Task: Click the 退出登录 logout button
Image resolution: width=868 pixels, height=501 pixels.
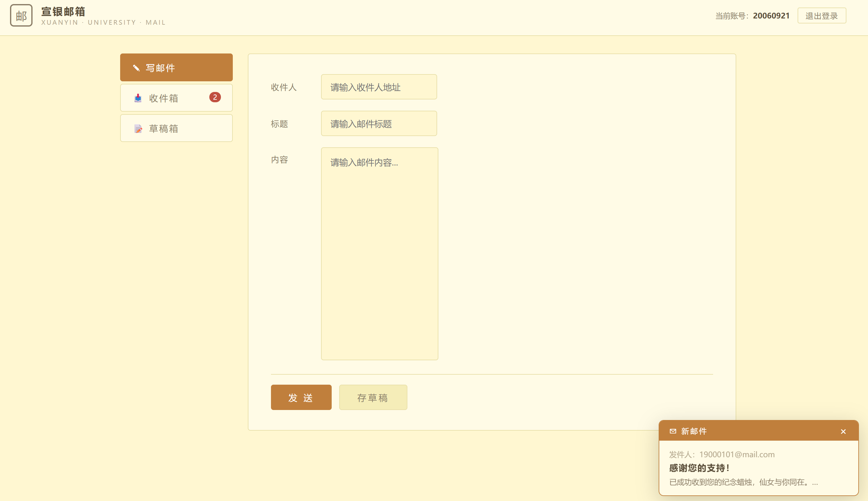Action: [x=822, y=16]
